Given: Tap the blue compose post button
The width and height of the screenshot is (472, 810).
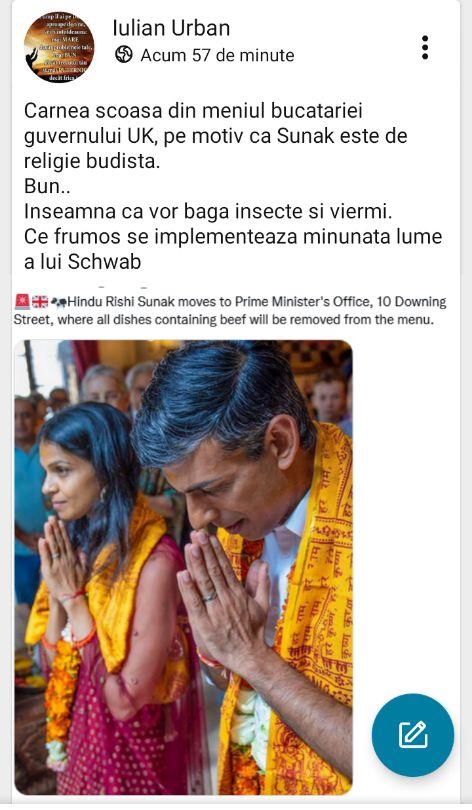Looking at the screenshot, I should pos(413,735).
